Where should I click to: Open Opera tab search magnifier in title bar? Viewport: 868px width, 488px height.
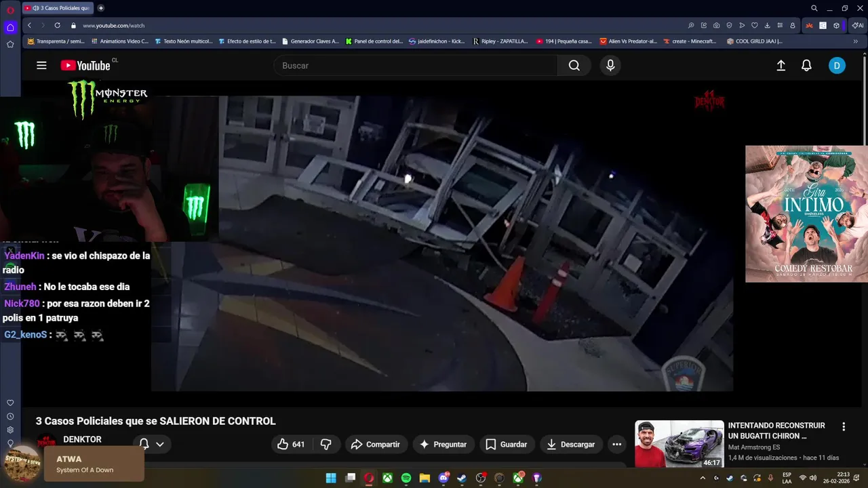pyautogui.click(x=814, y=8)
